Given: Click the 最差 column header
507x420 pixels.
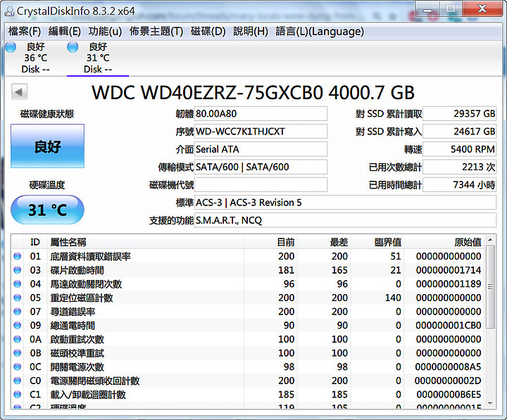Looking at the screenshot, I should pos(325,242).
